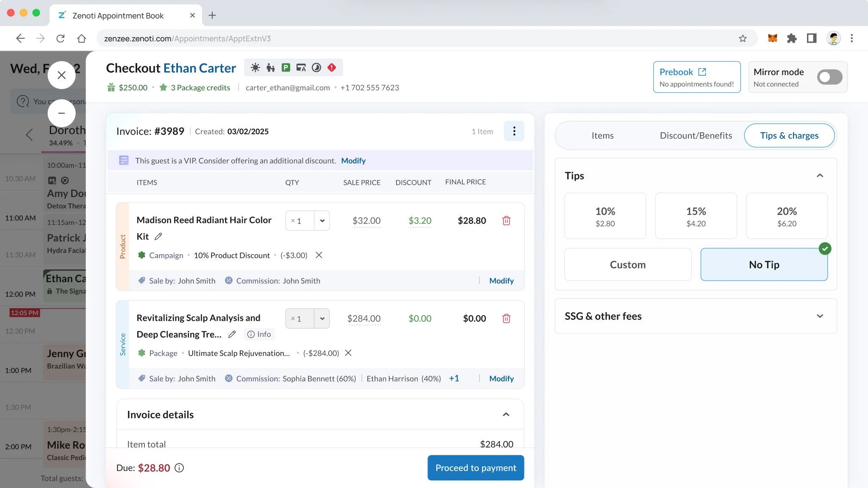This screenshot has width=868, height=488.
Task: Select the No Tip option
Action: [x=764, y=265]
